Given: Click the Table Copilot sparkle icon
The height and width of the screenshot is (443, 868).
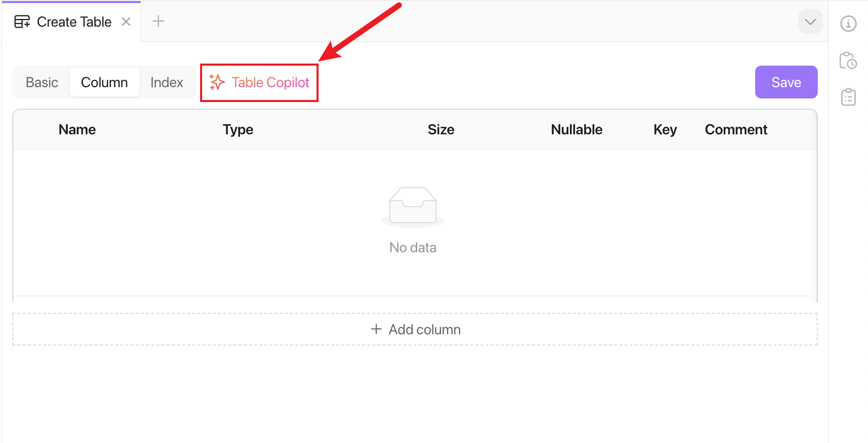Looking at the screenshot, I should click(217, 82).
